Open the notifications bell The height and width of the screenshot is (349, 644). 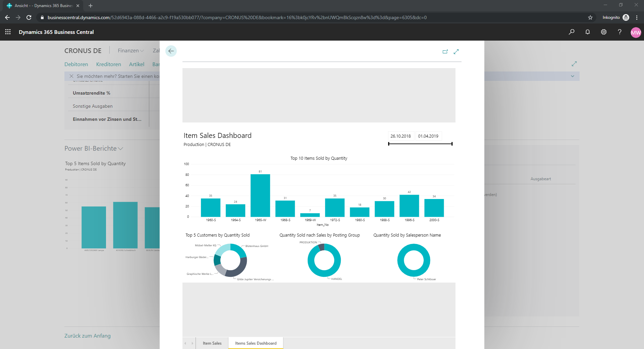pos(588,32)
